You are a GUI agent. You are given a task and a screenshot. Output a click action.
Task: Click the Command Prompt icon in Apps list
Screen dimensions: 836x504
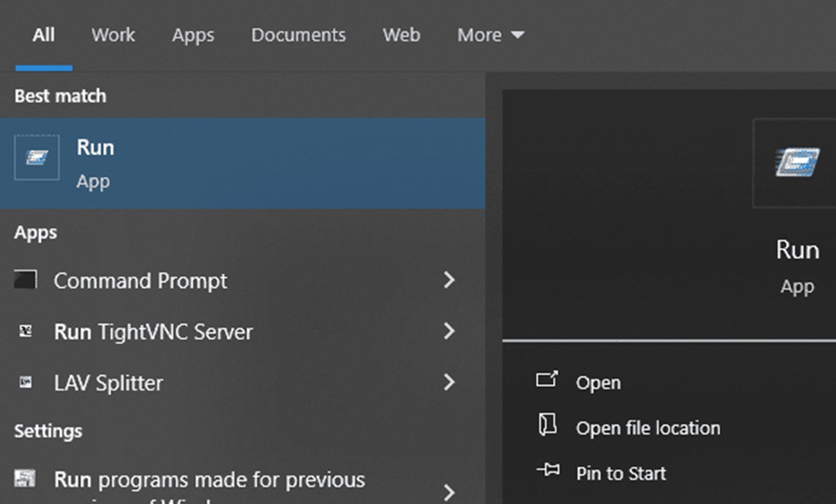coord(26,281)
